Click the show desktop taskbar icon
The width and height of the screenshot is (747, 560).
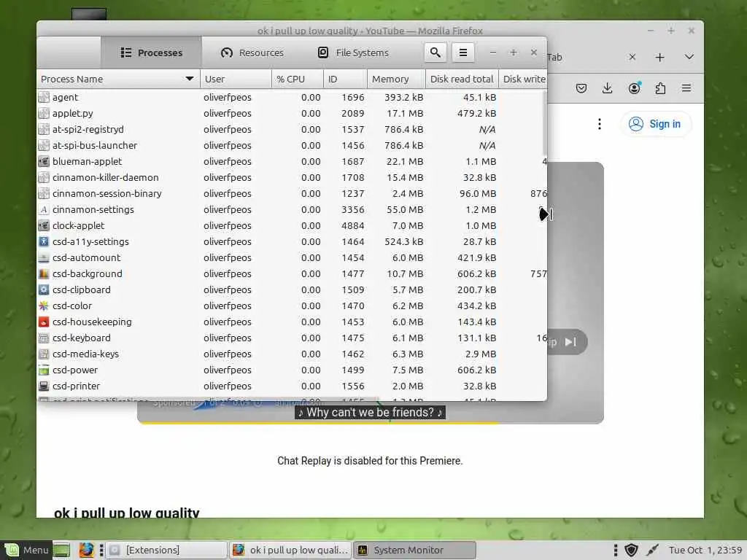click(x=61, y=550)
